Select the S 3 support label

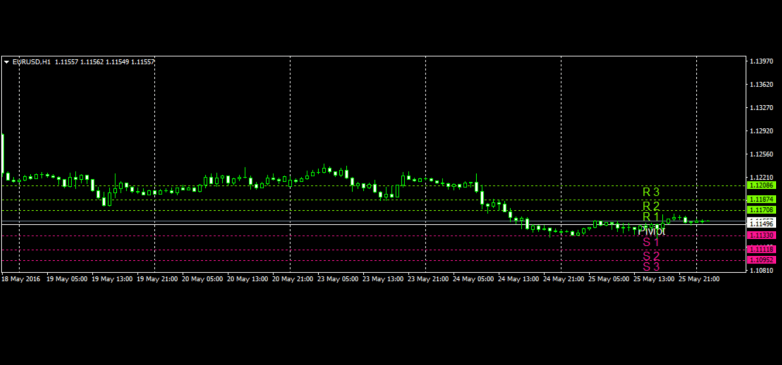click(x=651, y=267)
